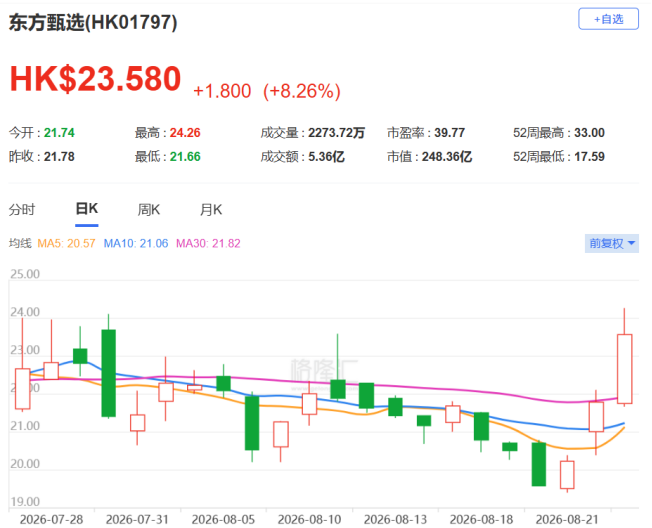Click the day high value 24.26
The image size is (652, 528).
(x=185, y=133)
